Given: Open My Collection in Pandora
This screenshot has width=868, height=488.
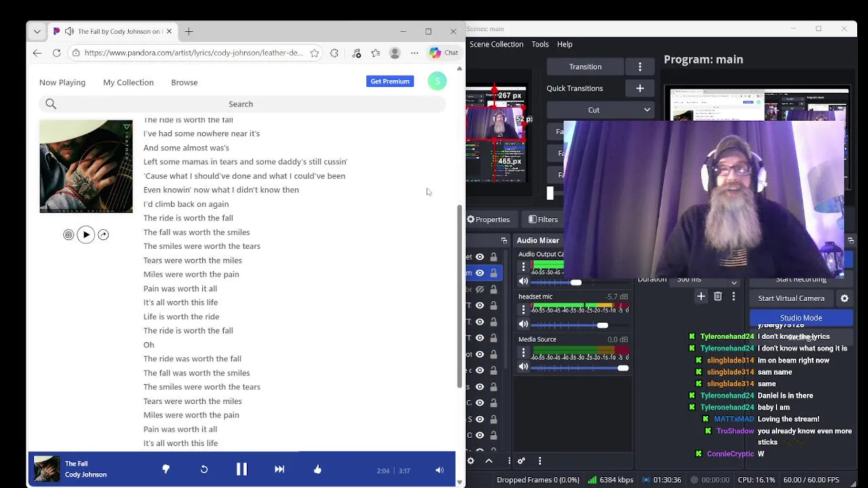Looking at the screenshot, I should pyautogui.click(x=128, y=83).
